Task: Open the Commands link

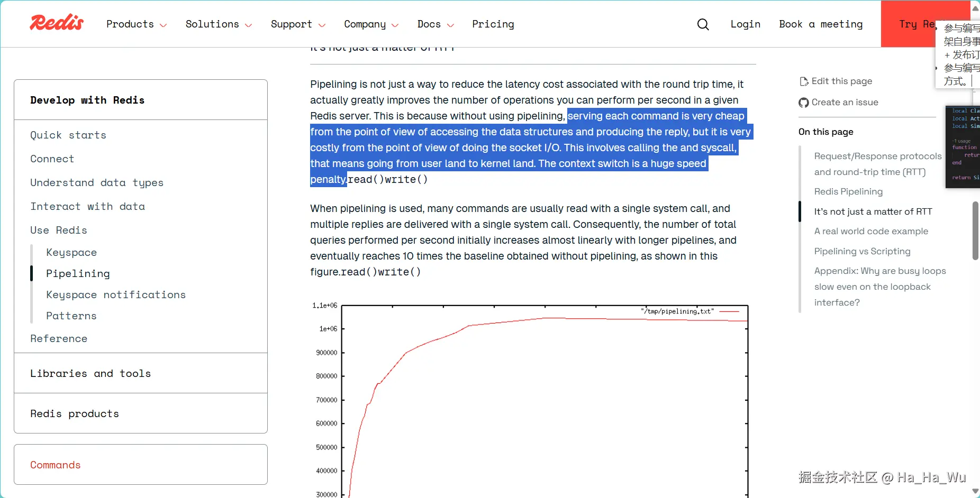Action: [x=55, y=465]
